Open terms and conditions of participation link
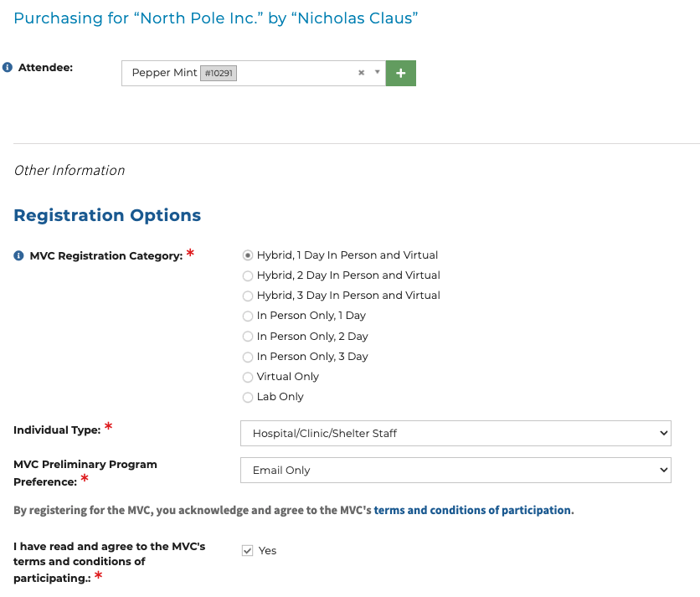Viewport: 700px width, 597px height. click(473, 510)
